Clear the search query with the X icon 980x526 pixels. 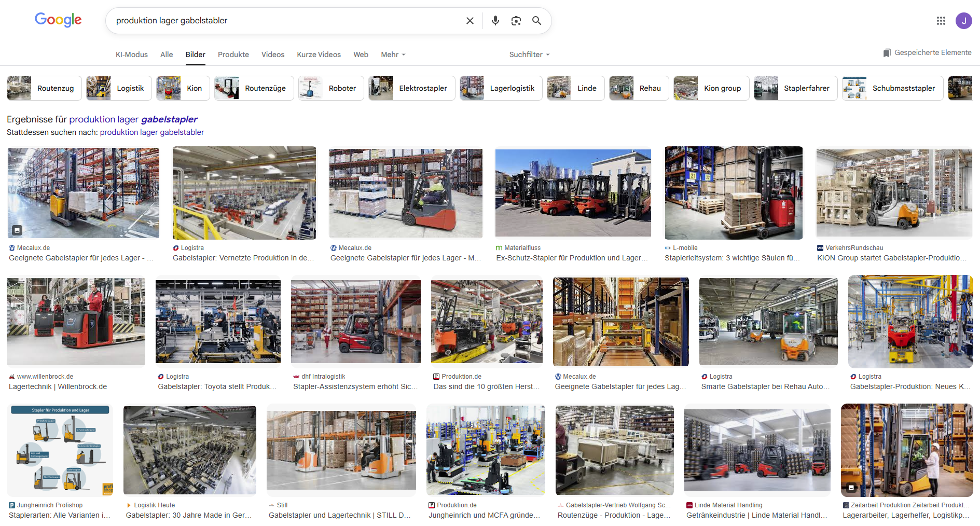(x=470, y=21)
